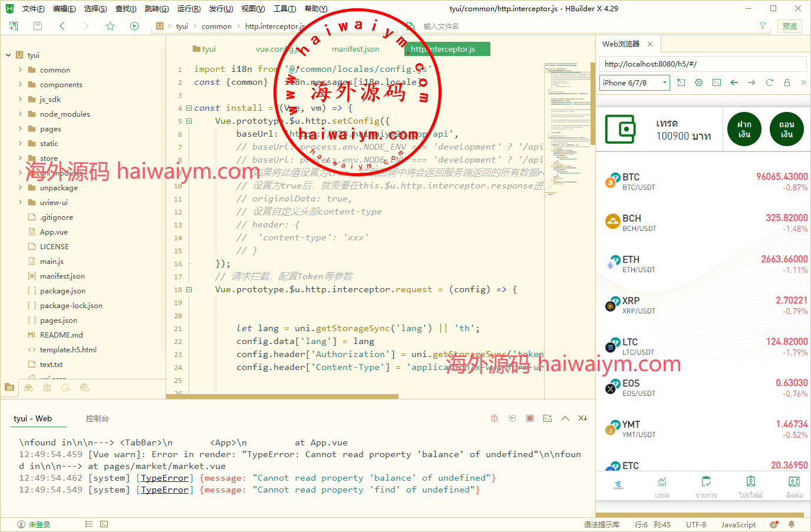
Task: Click the bookmark star icon in toolbar
Action: tap(110, 26)
